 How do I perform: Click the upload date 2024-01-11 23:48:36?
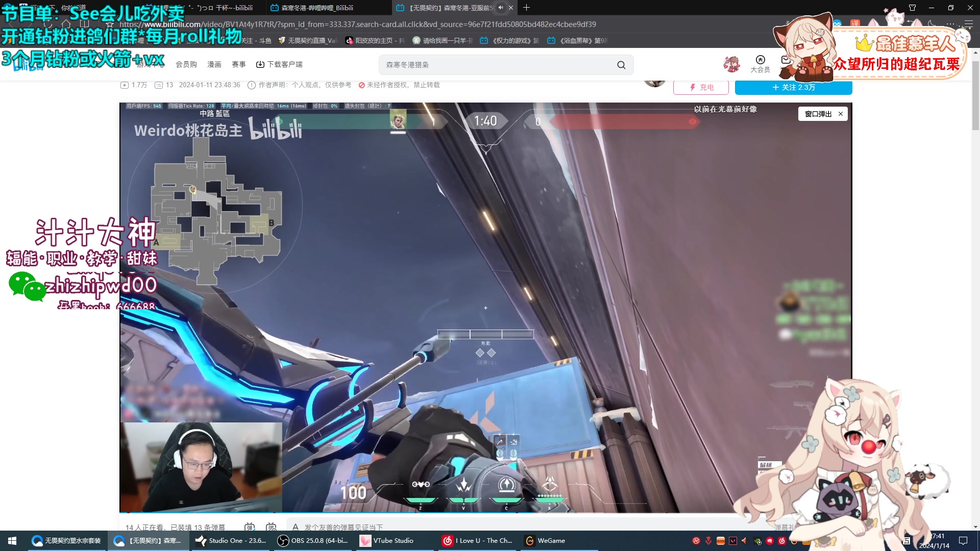[x=209, y=85]
